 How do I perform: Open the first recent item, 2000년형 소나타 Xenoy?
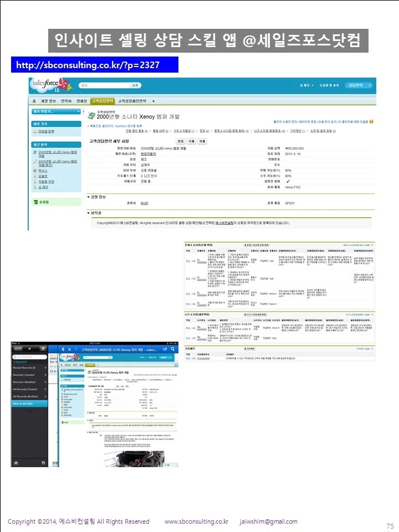[57, 154]
